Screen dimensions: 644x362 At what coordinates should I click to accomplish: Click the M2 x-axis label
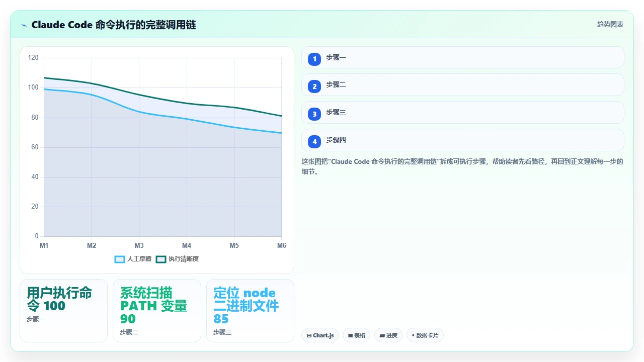click(x=92, y=245)
